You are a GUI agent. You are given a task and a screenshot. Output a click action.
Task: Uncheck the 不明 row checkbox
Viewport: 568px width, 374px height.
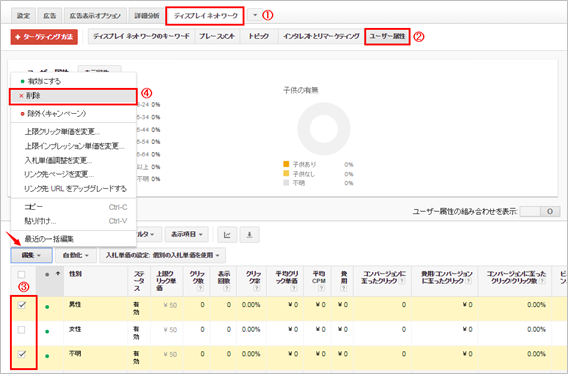[x=22, y=354]
